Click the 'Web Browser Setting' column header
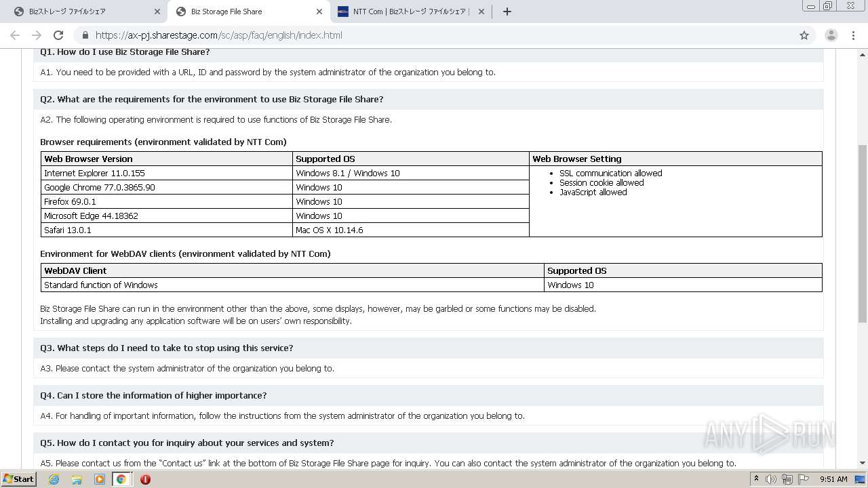This screenshot has width=868, height=488. point(675,159)
